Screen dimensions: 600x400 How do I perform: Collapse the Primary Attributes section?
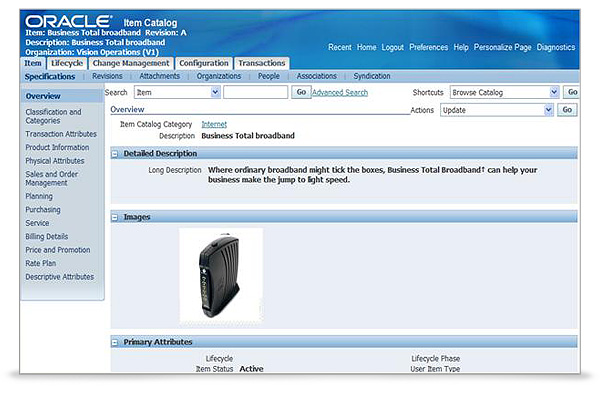click(114, 343)
